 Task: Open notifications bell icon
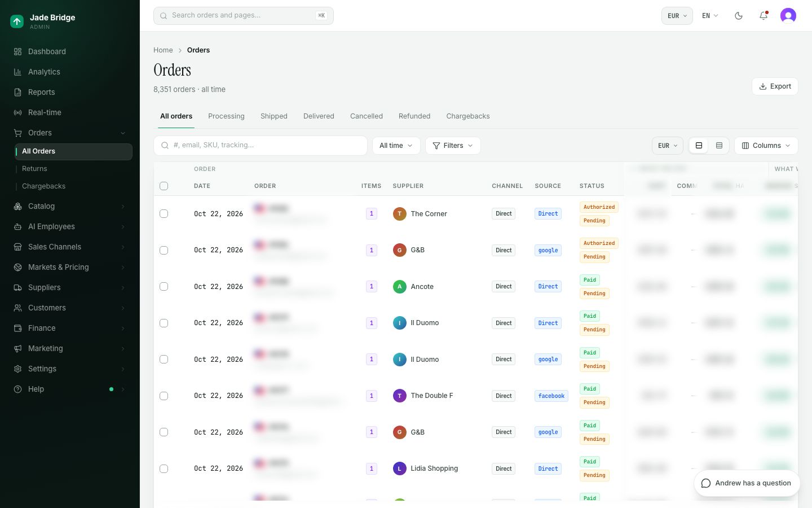pos(764,16)
